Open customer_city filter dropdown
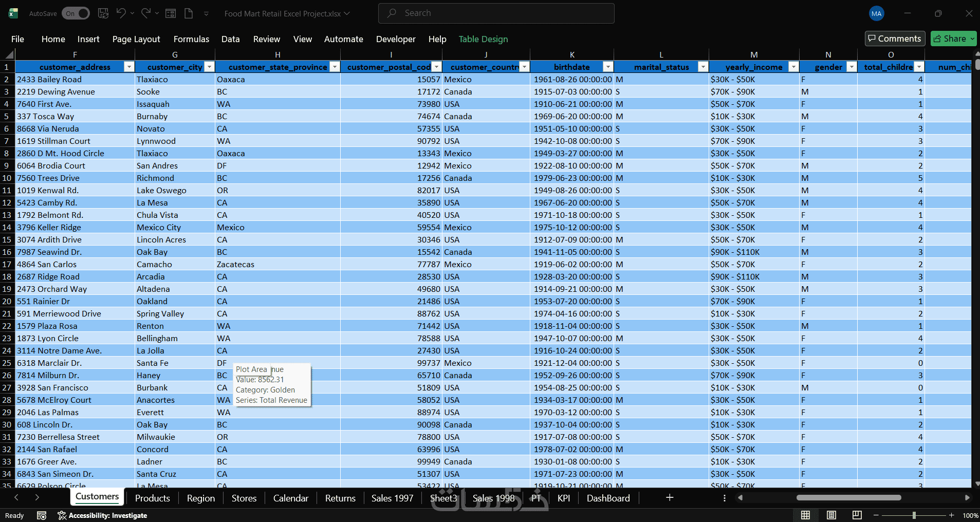 (x=209, y=67)
